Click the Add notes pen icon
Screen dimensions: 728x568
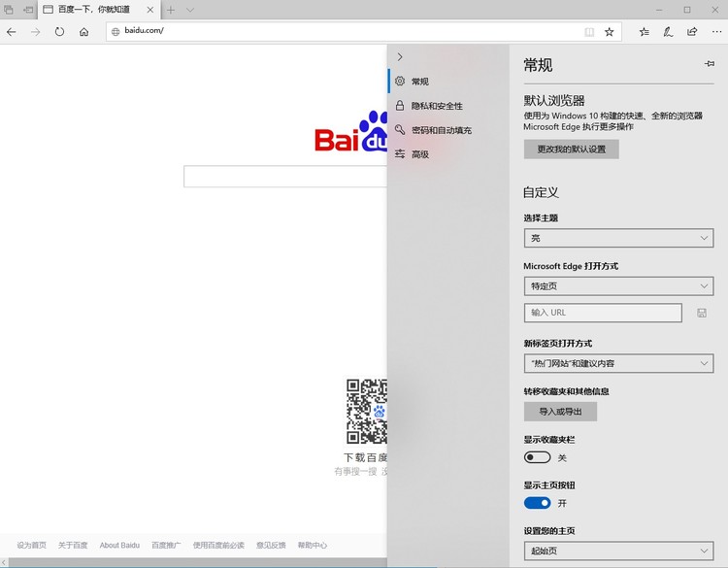pyautogui.click(x=668, y=31)
